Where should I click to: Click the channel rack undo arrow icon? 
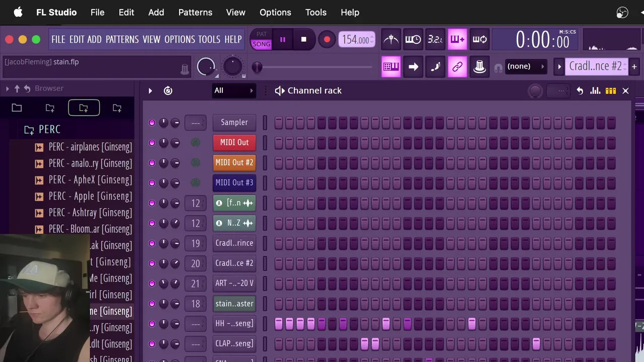580,90
